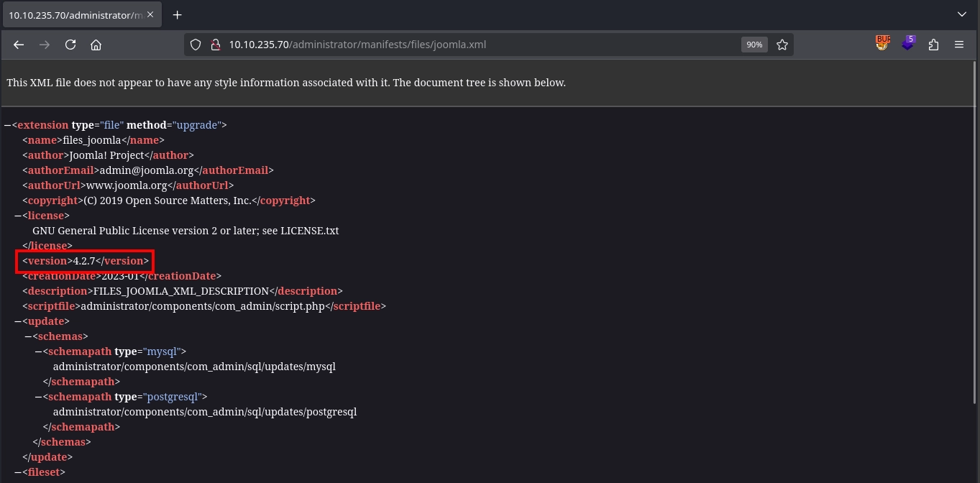The image size is (980, 483).
Task: Open the Burp Suite extension icon
Action: click(x=882, y=44)
